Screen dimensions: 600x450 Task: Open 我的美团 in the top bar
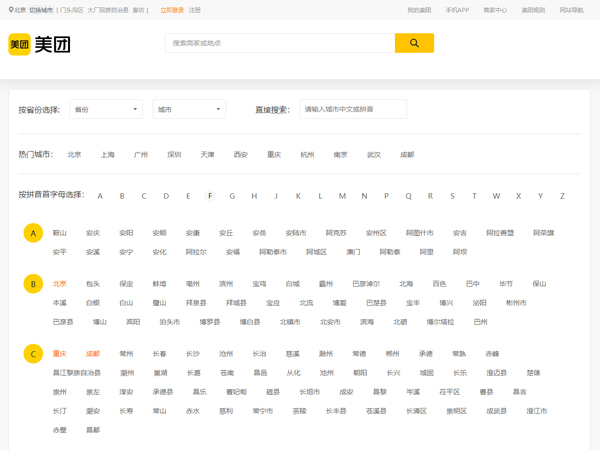point(419,10)
